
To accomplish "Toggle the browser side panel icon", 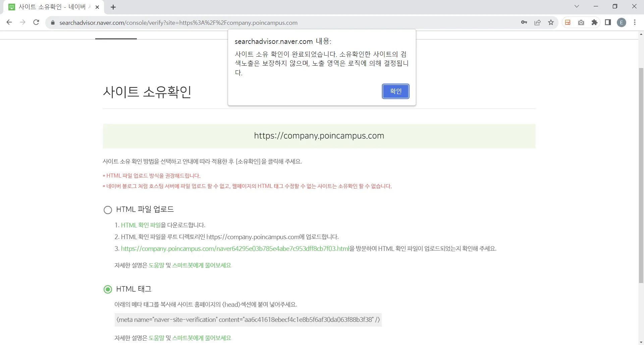I will tap(608, 22).
